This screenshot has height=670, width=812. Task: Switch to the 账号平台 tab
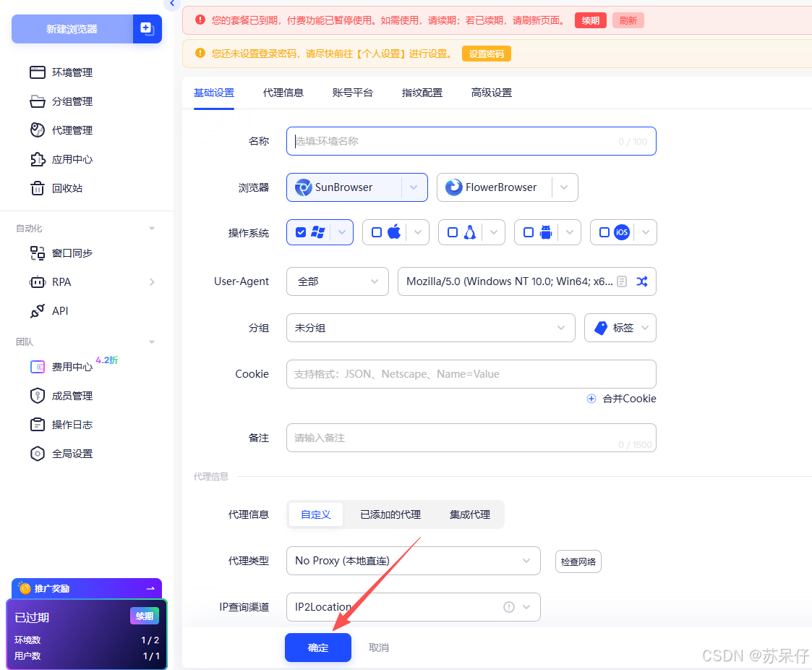click(353, 93)
